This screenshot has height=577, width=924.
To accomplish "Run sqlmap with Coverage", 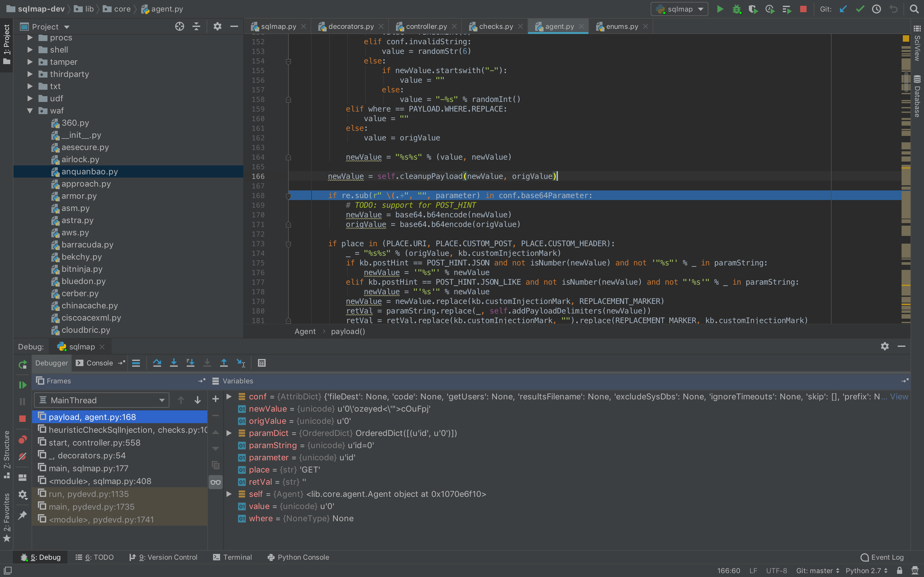I will click(754, 9).
